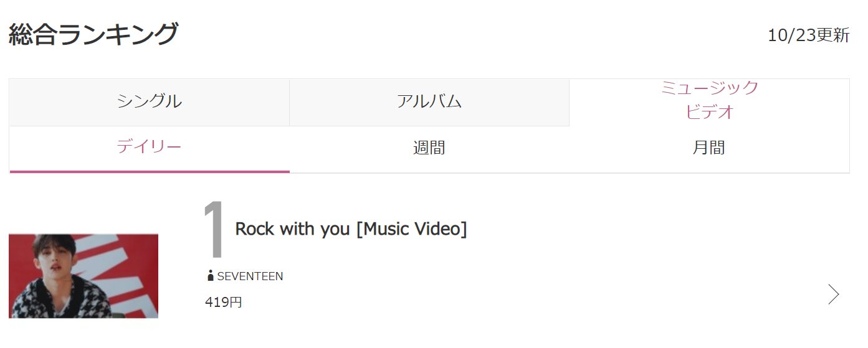The height and width of the screenshot is (348, 868).
Task: Select the ミュージックビデオ tab
Action: click(709, 102)
